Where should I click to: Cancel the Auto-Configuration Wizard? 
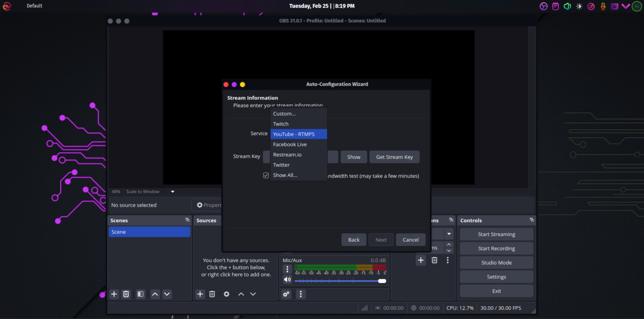(410, 240)
